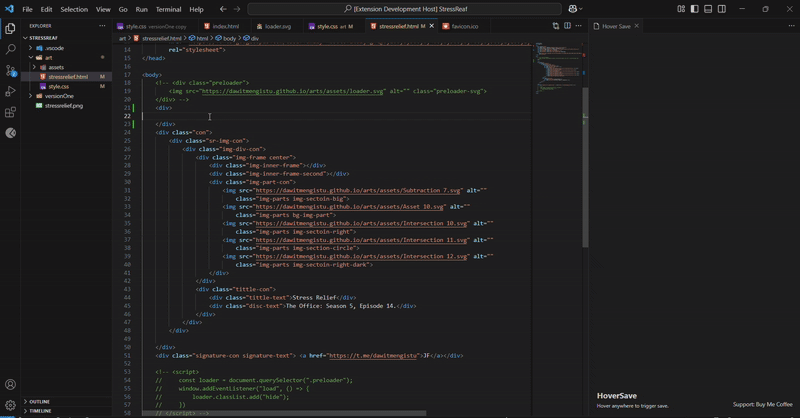The height and width of the screenshot is (418, 800).
Task: Toggle the secondary side bar visibility
Action: (x=722, y=9)
